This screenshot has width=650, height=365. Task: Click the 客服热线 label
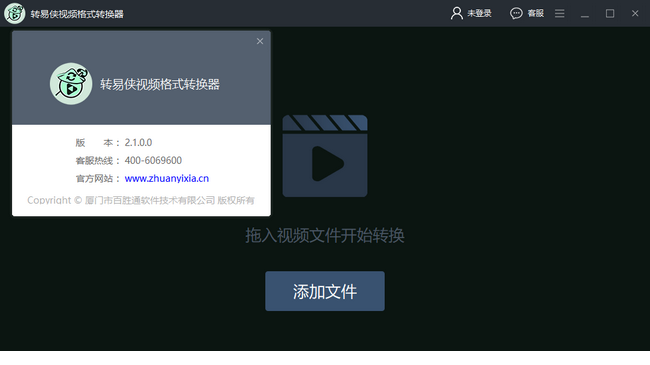[x=98, y=161]
